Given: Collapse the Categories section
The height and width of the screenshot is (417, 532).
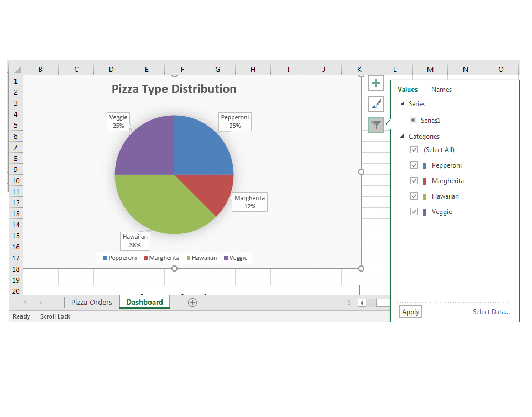Looking at the screenshot, I should click(x=402, y=137).
